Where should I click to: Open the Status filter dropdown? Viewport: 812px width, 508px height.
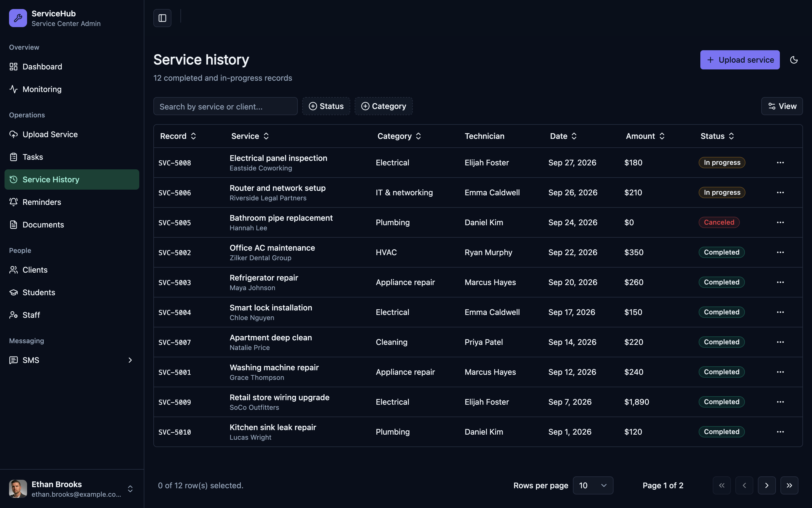pos(326,106)
